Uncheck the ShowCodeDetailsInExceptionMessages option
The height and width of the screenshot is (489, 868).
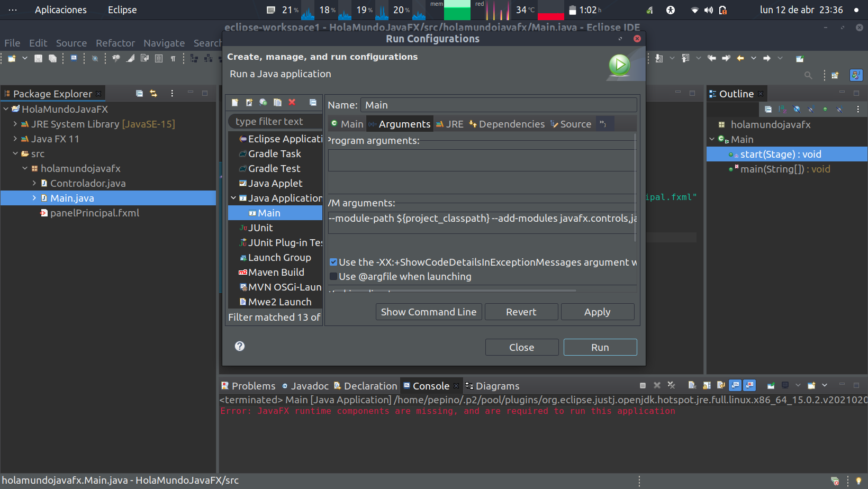(333, 262)
